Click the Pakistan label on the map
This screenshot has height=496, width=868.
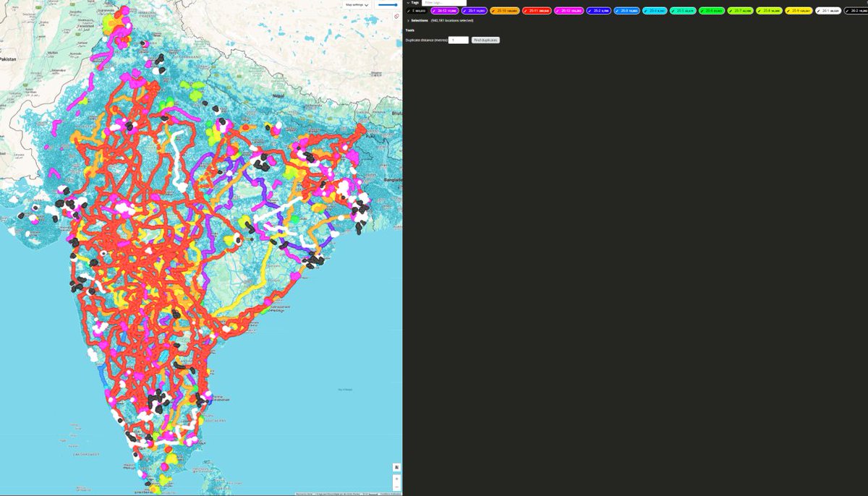[8, 58]
